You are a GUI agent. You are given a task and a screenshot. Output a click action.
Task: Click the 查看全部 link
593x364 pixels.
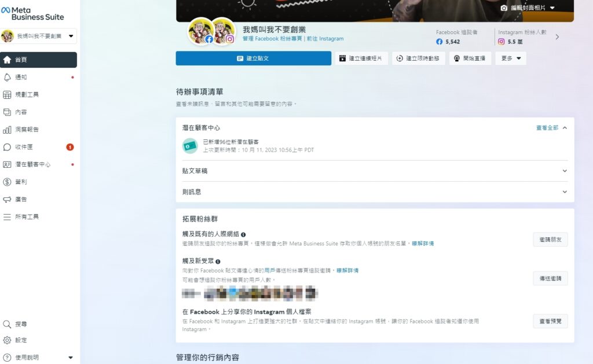[x=547, y=128]
